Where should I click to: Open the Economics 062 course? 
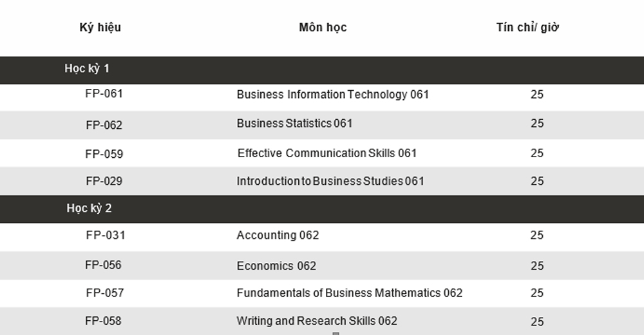(276, 265)
